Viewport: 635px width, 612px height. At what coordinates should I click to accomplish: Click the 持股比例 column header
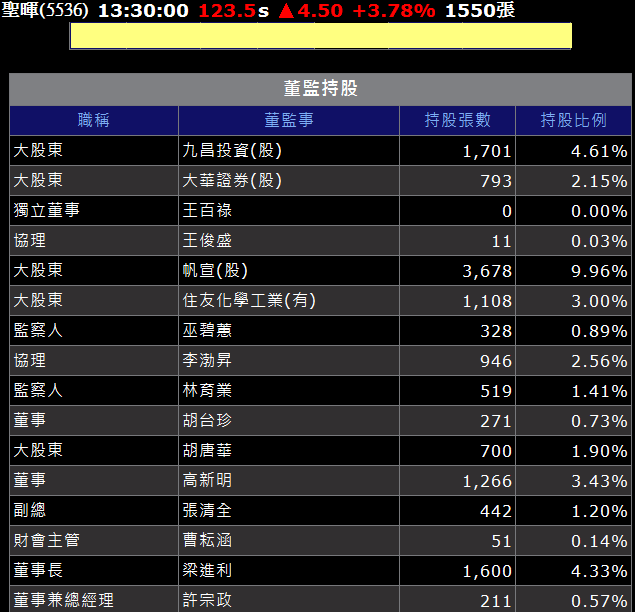[573, 120]
